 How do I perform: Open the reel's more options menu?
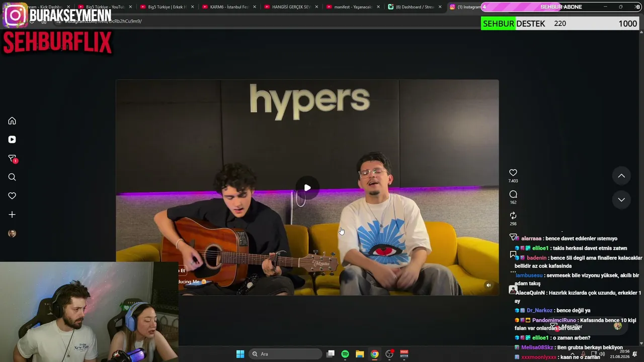(513, 272)
